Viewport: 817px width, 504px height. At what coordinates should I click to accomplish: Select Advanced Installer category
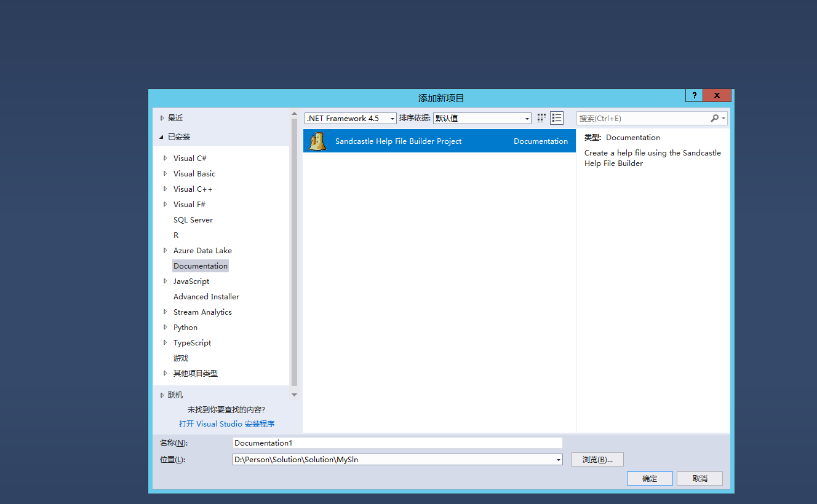pyautogui.click(x=206, y=297)
